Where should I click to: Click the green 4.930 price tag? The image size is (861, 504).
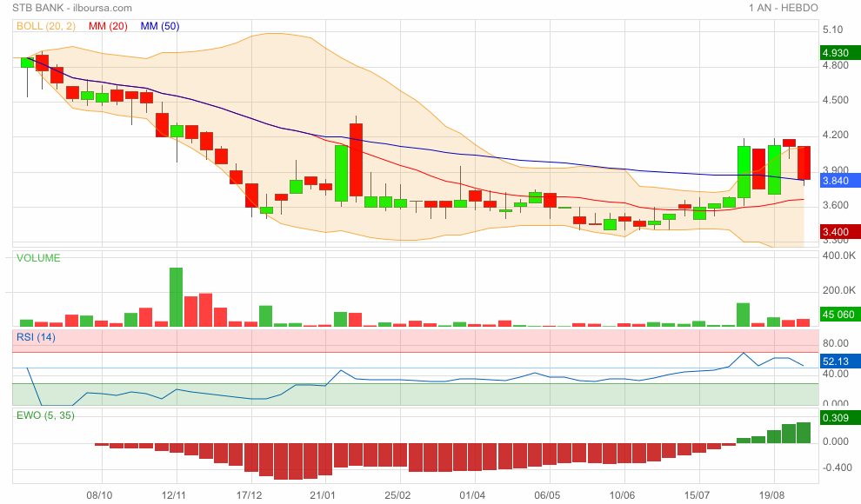pyautogui.click(x=840, y=53)
